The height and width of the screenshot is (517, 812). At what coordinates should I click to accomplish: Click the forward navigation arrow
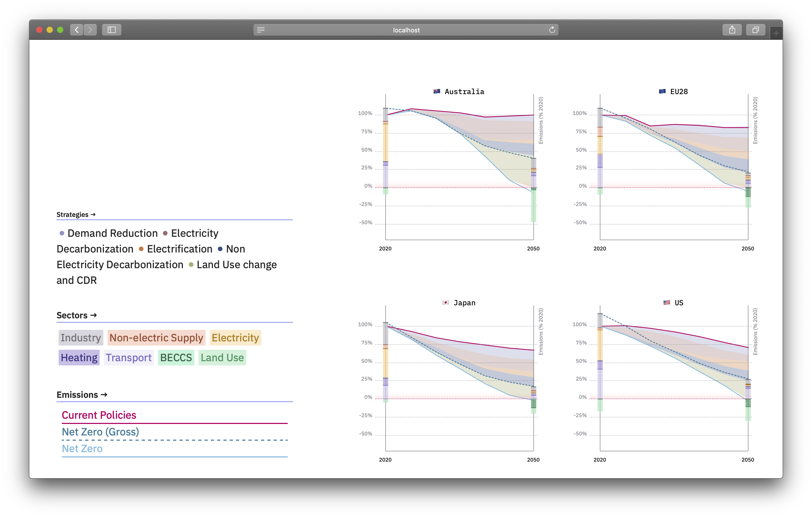[x=90, y=30]
